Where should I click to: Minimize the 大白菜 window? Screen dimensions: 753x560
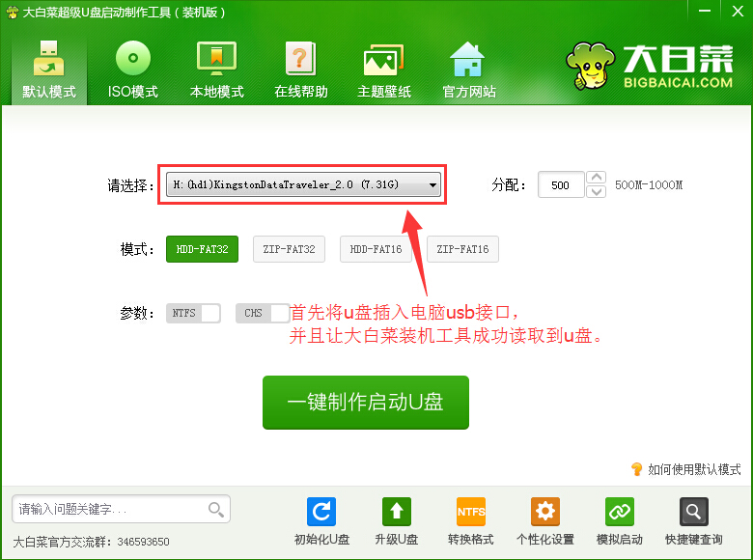705,12
